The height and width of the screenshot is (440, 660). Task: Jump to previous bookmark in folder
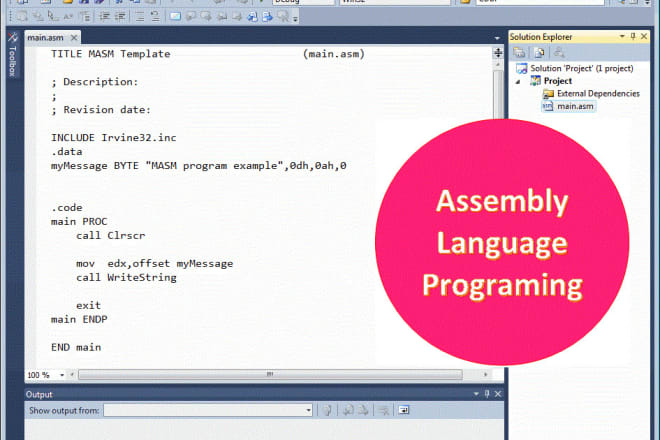(222, 16)
